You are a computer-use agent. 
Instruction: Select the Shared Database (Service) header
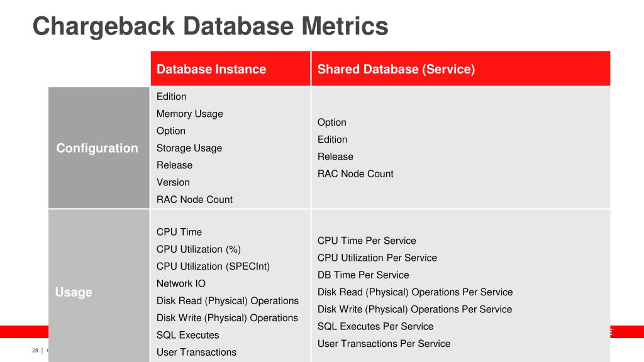tap(396, 69)
